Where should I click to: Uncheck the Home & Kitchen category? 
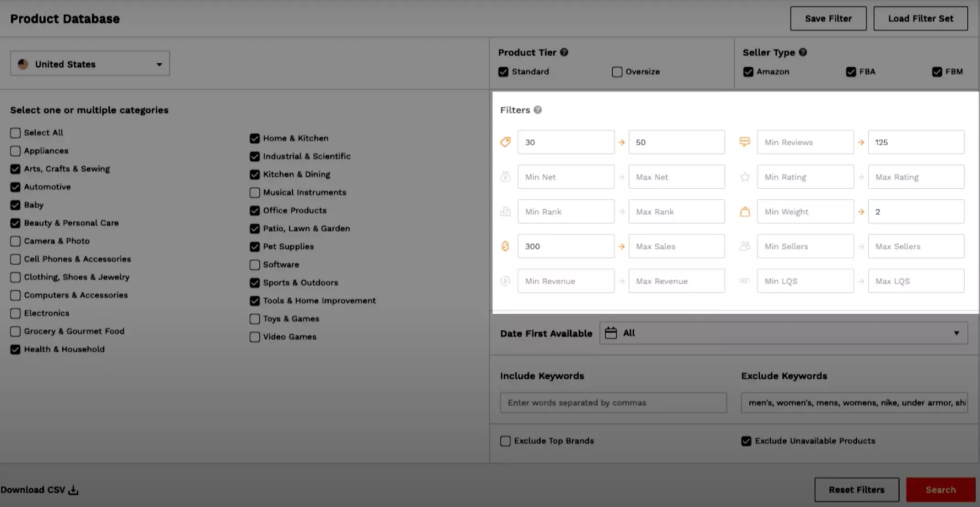[x=255, y=138]
